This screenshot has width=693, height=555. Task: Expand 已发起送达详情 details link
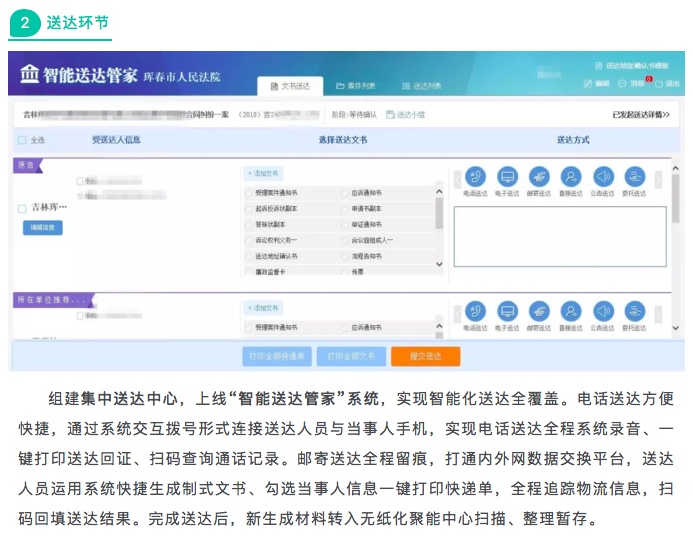[x=640, y=115]
